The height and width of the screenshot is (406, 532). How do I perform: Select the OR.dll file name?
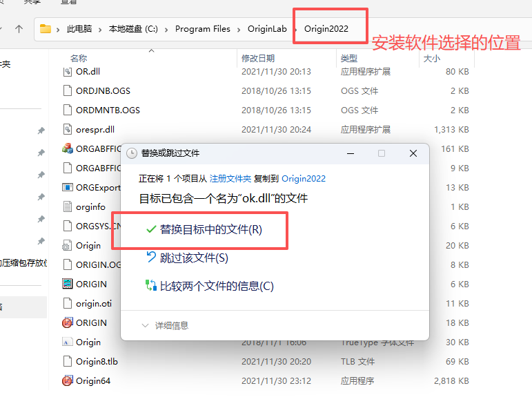point(88,72)
